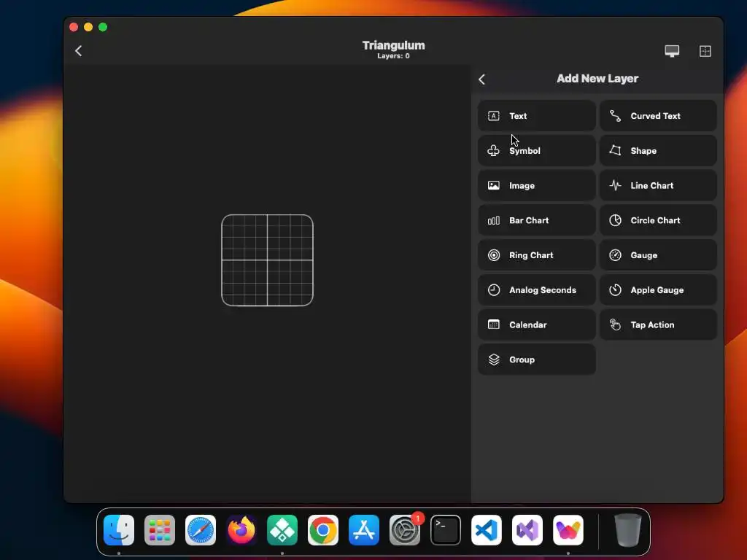Add a Text layer

536,116
